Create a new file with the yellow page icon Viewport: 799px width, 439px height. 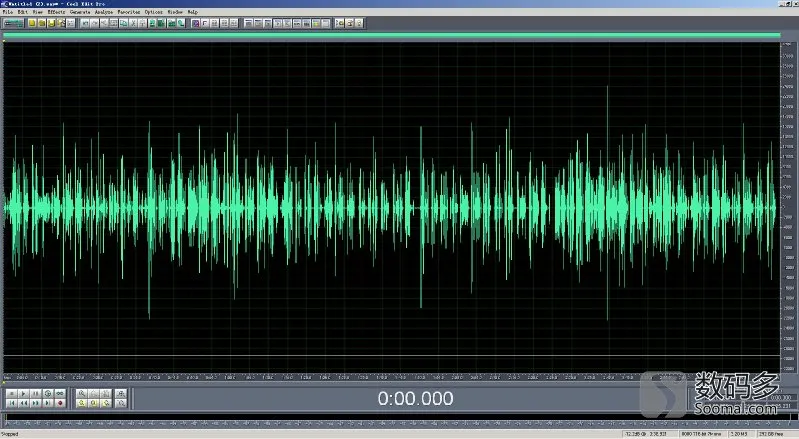pos(32,23)
